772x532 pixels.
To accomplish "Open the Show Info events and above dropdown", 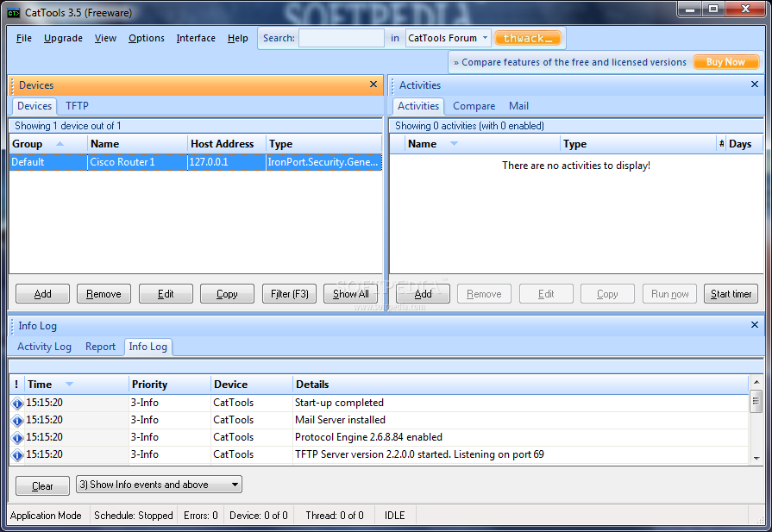I will 159,485.
